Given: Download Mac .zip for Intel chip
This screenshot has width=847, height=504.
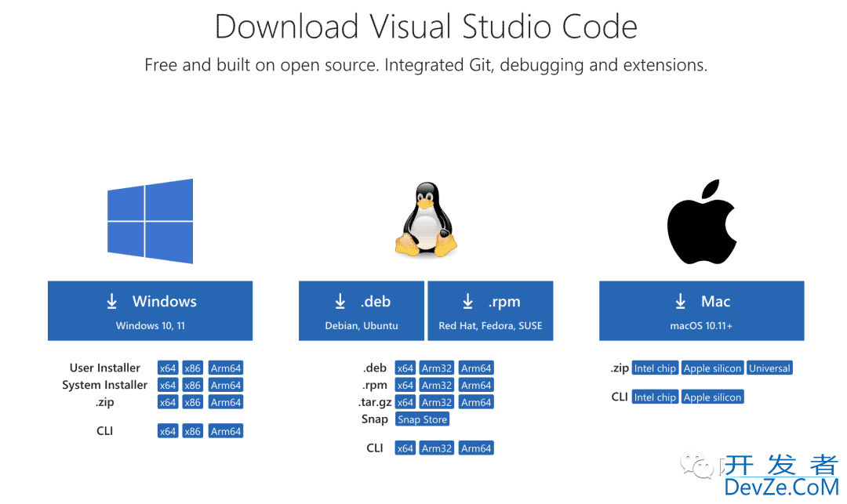Looking at the screenshot, I should pyautogui.click(x=655, y=368).
